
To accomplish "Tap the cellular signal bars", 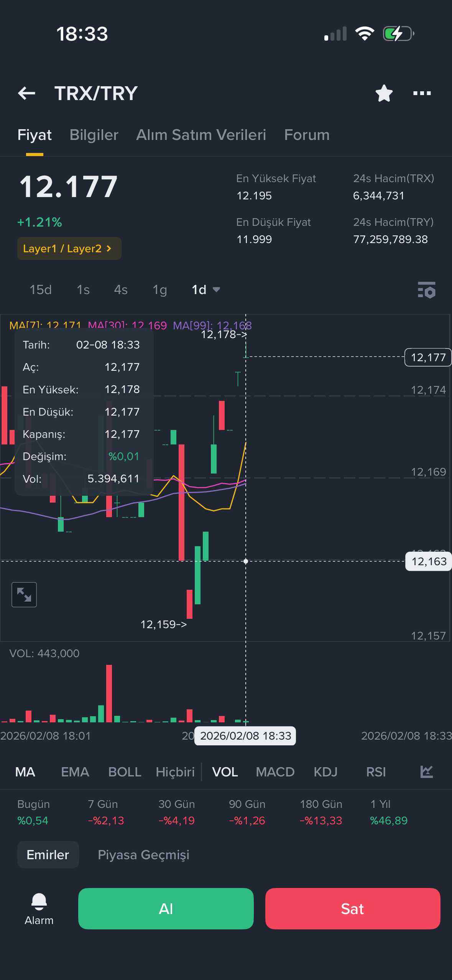I will click(335, 34).
